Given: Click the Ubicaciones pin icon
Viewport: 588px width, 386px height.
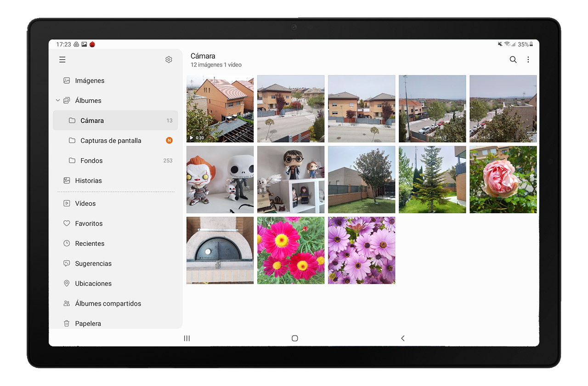Looking at the screenshot, I should 67,284.
